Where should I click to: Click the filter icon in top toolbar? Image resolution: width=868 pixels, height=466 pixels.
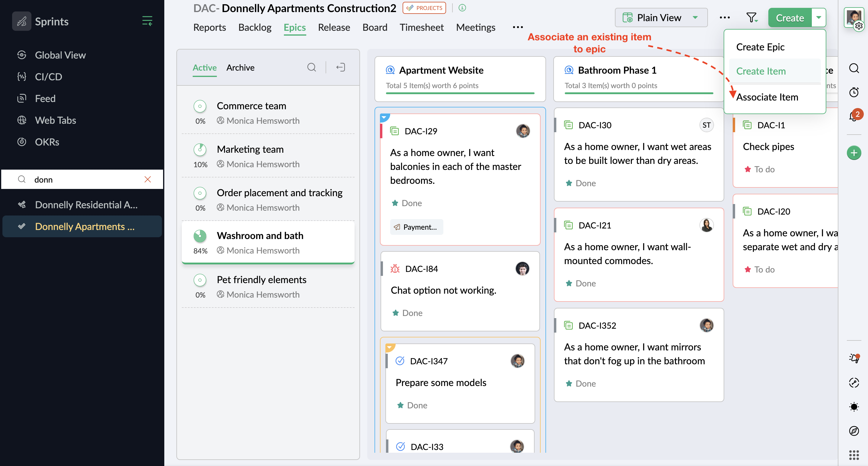751,18
